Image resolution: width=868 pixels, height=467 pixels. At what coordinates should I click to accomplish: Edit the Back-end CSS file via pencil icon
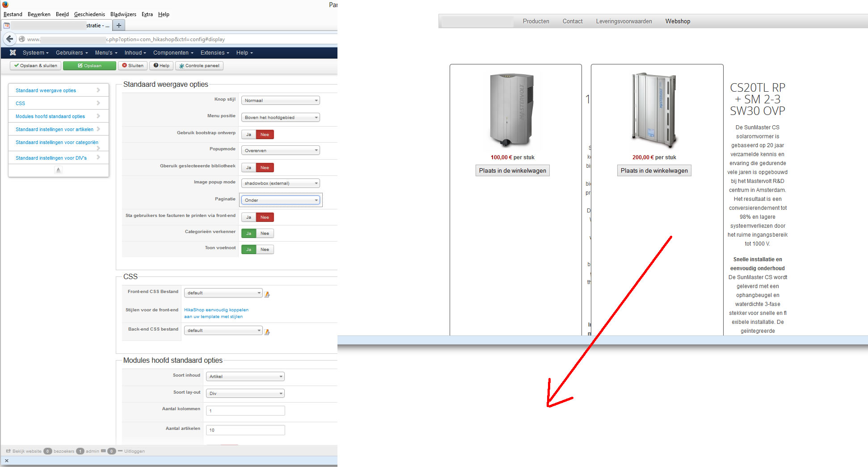coord(267,332)
